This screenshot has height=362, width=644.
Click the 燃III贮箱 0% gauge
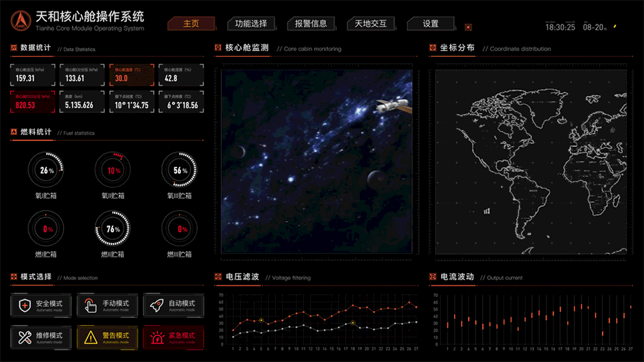(x=180, y=229)
